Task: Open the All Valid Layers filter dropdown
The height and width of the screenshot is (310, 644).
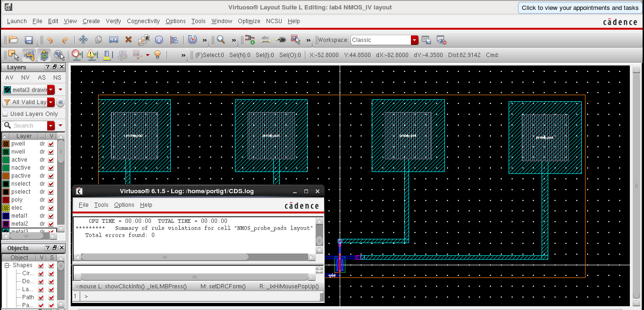Action: coord(51,102)
